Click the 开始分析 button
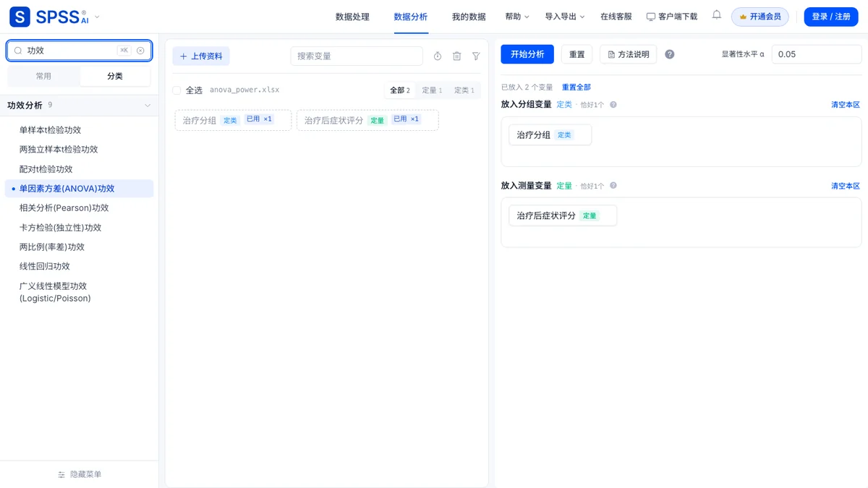Screen dimensions: 868x488 (527, 54)
